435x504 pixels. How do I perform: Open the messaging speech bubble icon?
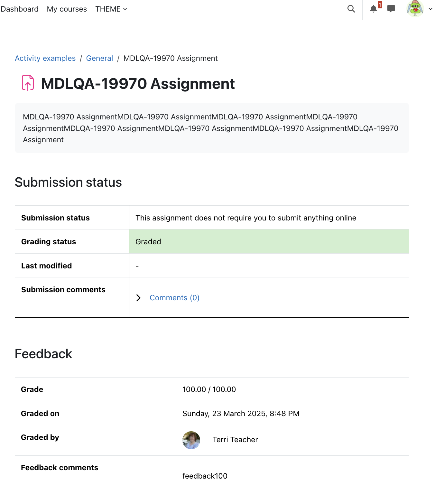[x=391, y=9]
